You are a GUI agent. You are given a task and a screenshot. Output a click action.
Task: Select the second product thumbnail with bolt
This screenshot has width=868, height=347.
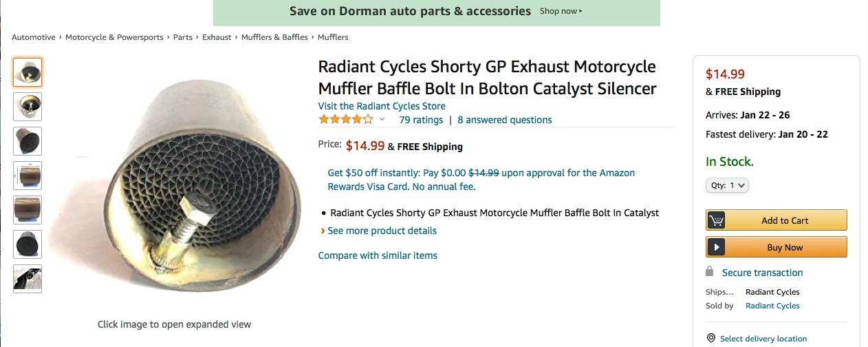[x=28, y=107]
